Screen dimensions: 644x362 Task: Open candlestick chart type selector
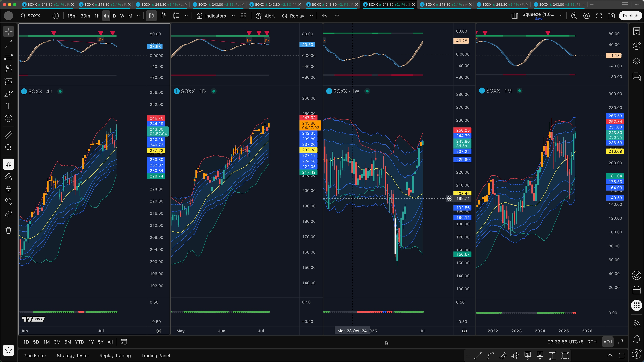[151, 16]
